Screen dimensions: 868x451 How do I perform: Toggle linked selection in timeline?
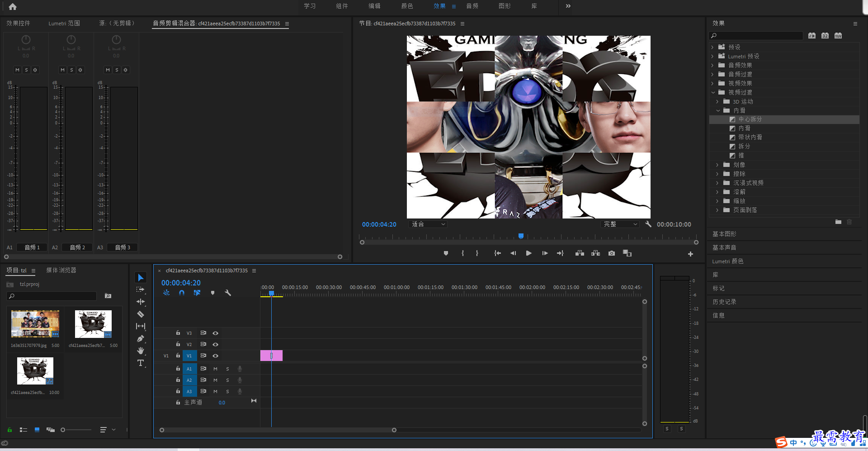pos(197,293)
